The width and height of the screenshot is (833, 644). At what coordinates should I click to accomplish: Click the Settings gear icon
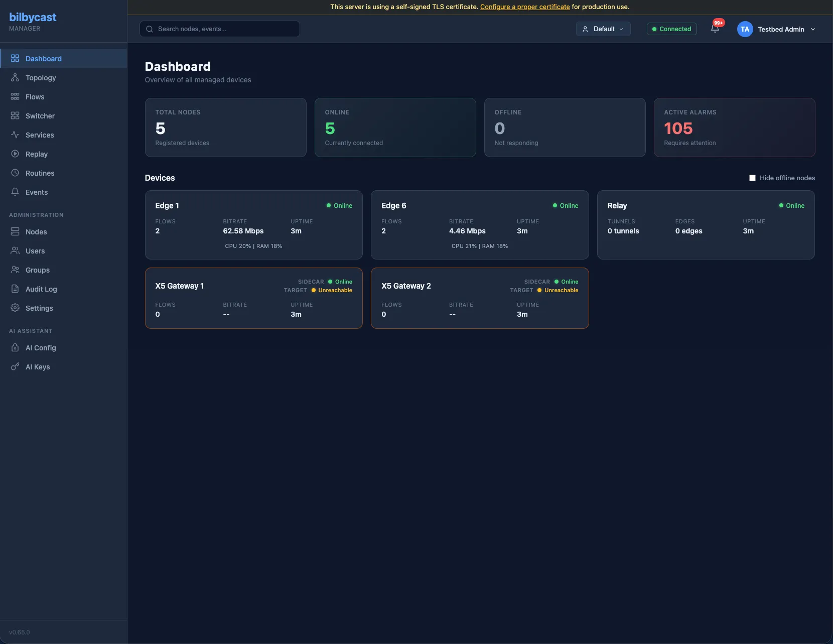[x=15, y=308]
